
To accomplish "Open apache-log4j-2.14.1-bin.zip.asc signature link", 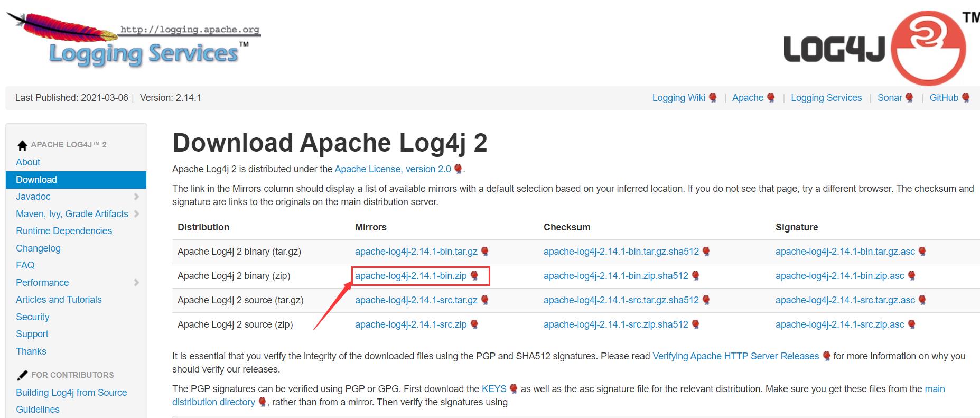I will coord(840,276).
